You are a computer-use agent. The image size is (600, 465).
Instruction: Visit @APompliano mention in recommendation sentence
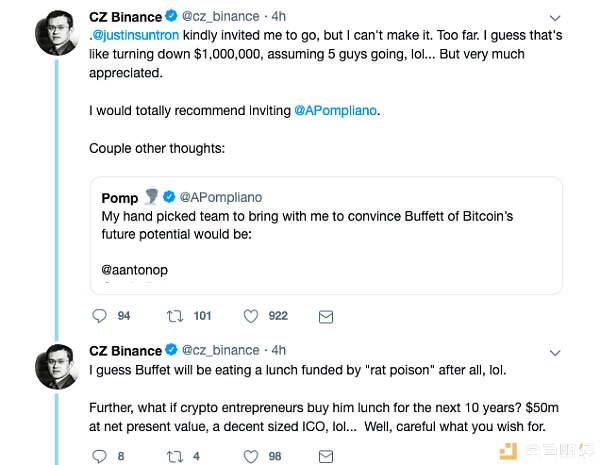click(336, 109)
